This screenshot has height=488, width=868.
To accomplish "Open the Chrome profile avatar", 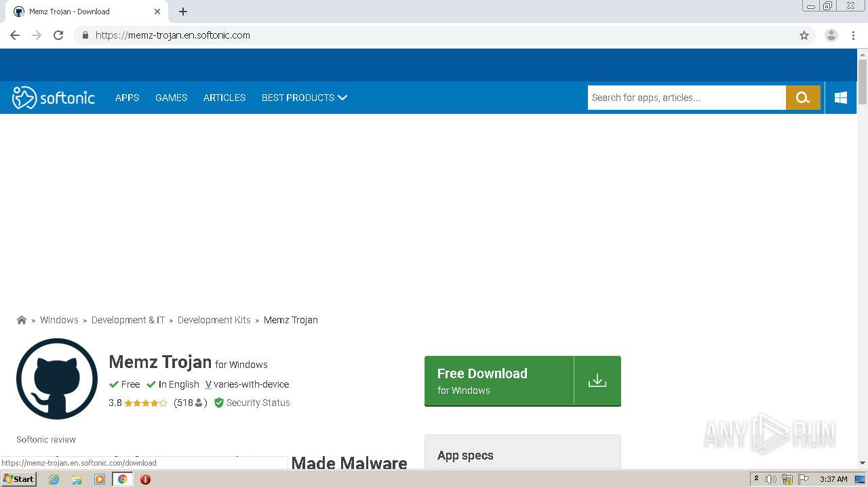I will click(831, 35).
